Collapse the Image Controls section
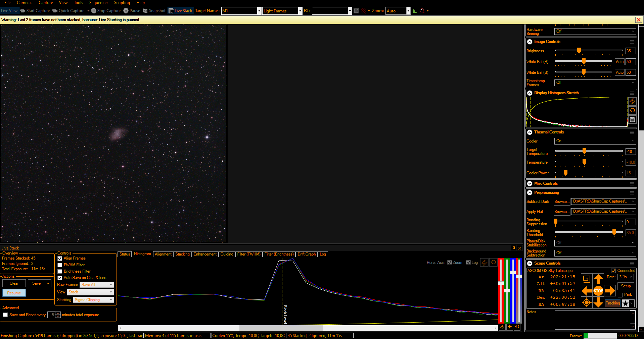Image resolution: width=644 pixels, height=339 pixels. coord(530,42)
